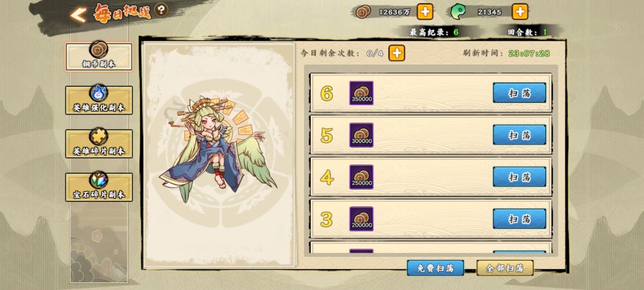This screenshot has height=290, width=644.
Task: Click 扫荡 for stage 3
Action: coord(519,218)
